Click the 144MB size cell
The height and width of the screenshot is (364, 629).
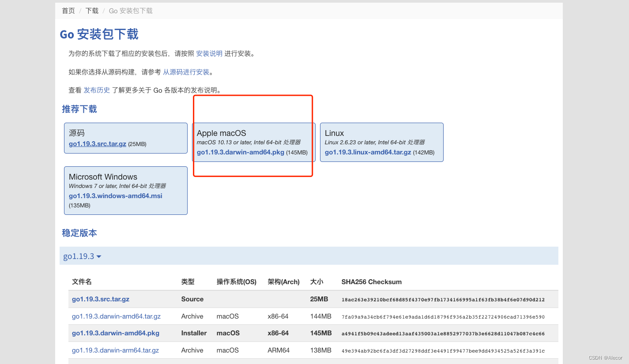[321, 316]
